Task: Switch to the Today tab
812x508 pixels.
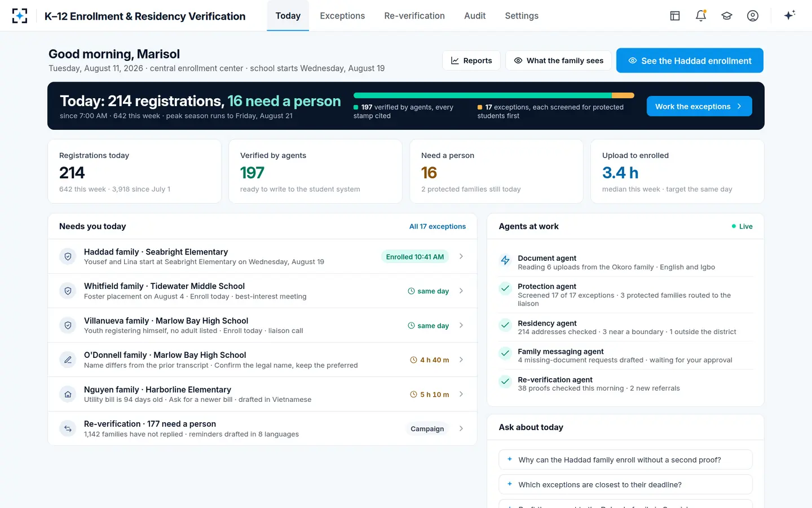Action: [288, 16]
